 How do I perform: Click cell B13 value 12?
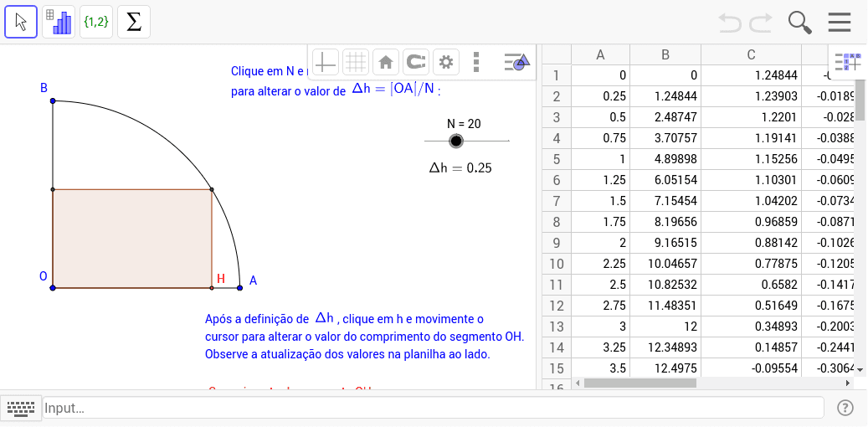point(665,327)
